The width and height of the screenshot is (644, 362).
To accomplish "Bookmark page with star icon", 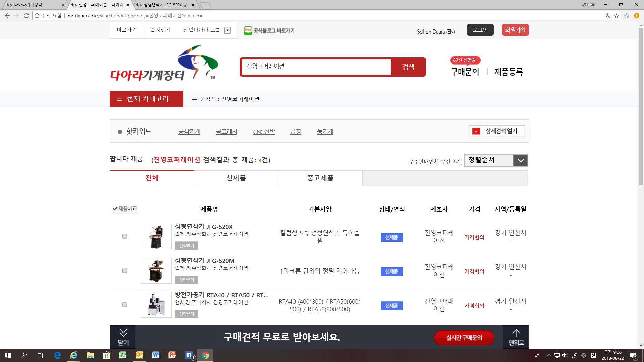I will pos(616,16).
